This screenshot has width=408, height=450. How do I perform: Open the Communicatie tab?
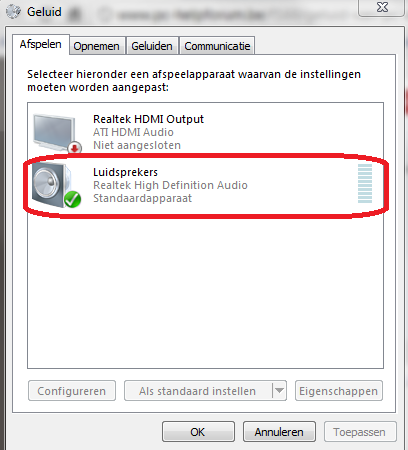pos(217,46)
